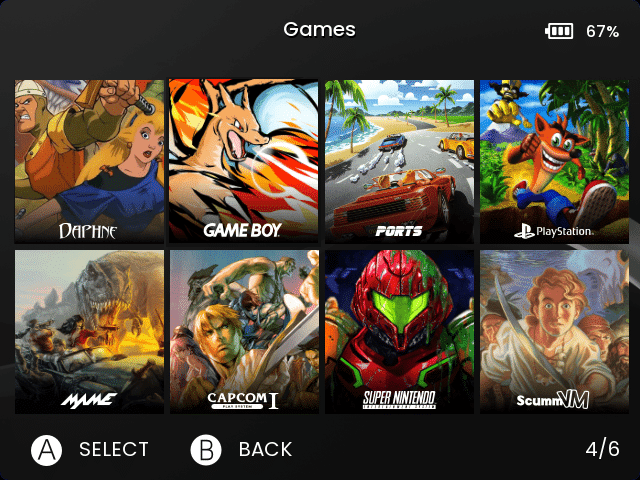Click the SELECT label
Viewport: 640px width, 480px height.
[x=114, y=450]
